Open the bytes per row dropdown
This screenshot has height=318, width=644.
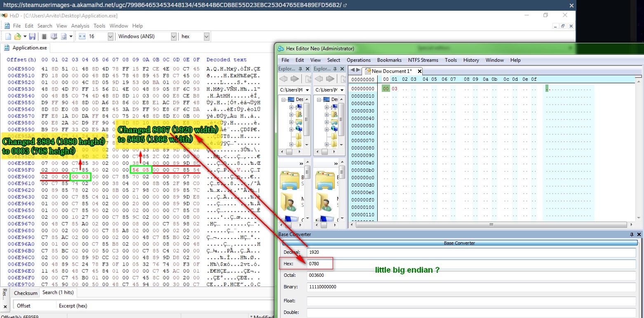[110, 36]
